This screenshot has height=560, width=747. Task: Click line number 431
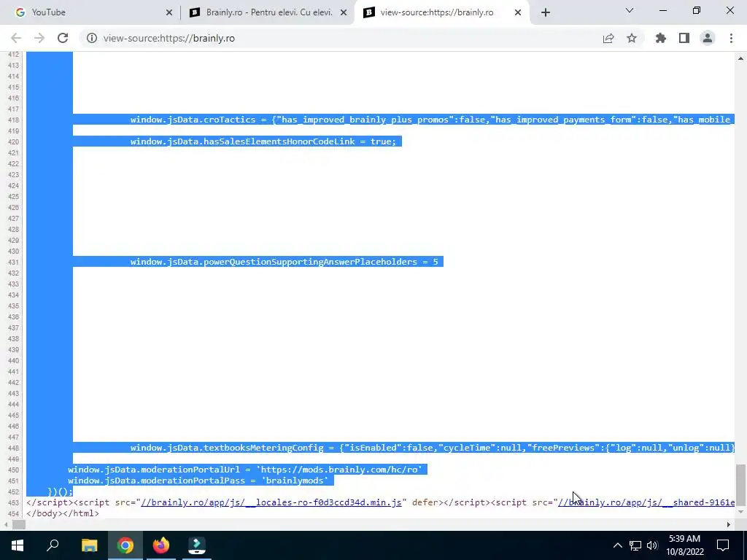click(13, 262)
